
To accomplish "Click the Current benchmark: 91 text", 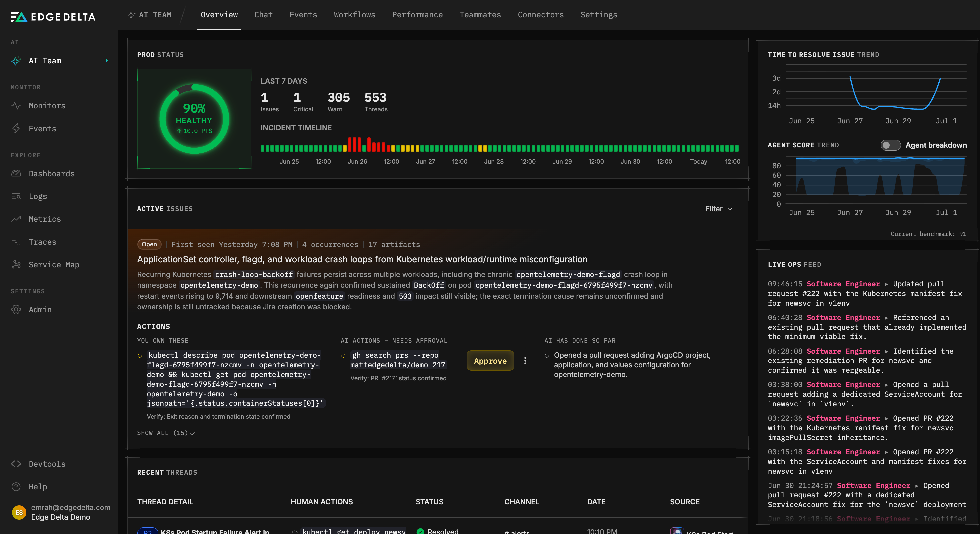I will [x=928, y=234].
